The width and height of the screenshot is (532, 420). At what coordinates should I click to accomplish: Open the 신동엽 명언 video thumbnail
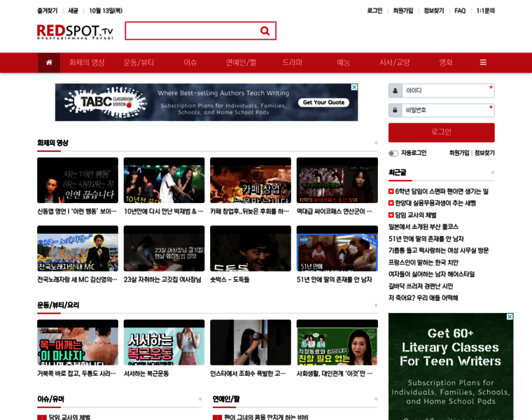coord(78,180)
